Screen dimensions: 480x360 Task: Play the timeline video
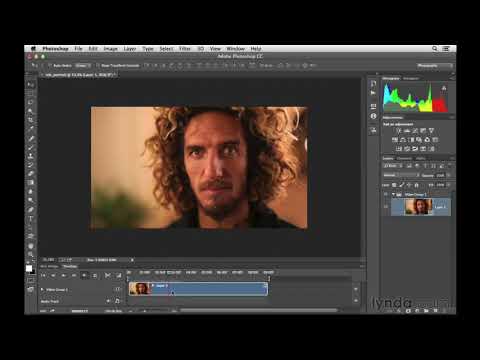63,275
